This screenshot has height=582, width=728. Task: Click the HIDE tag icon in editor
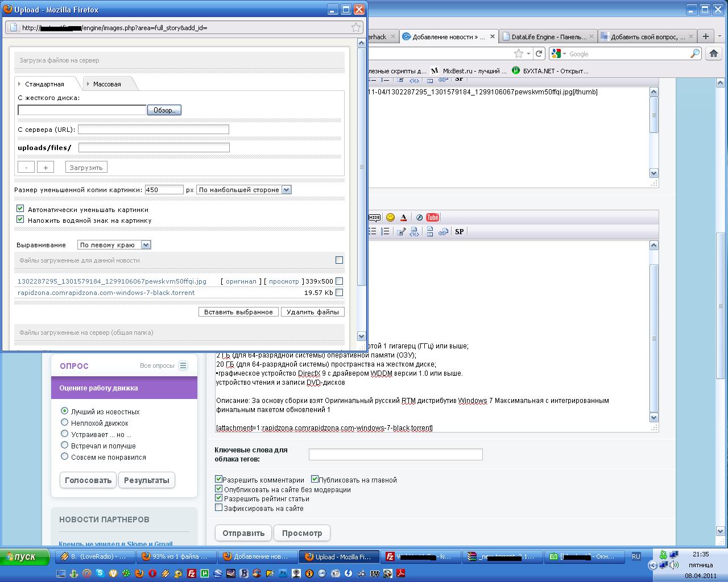[374, 217]
